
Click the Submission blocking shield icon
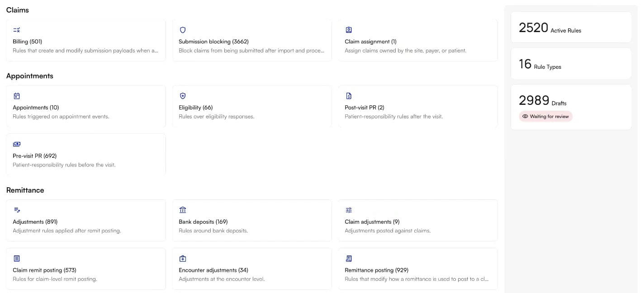pyautogui.click(x=183, y=30)
